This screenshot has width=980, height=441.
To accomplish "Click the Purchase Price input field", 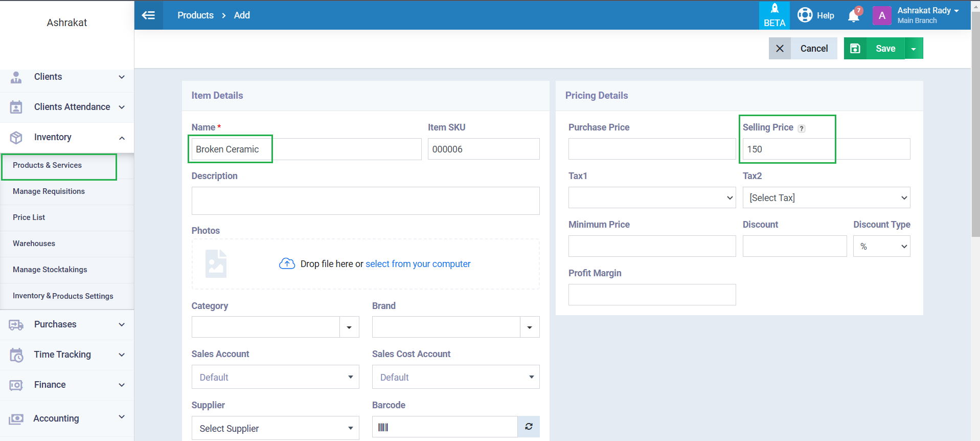I will (651, 149).
